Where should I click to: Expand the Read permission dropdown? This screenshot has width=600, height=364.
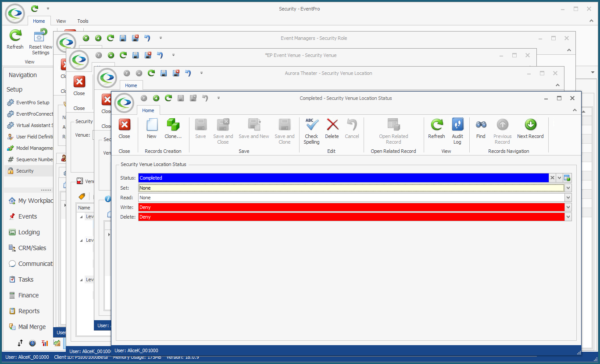[568, 198]
